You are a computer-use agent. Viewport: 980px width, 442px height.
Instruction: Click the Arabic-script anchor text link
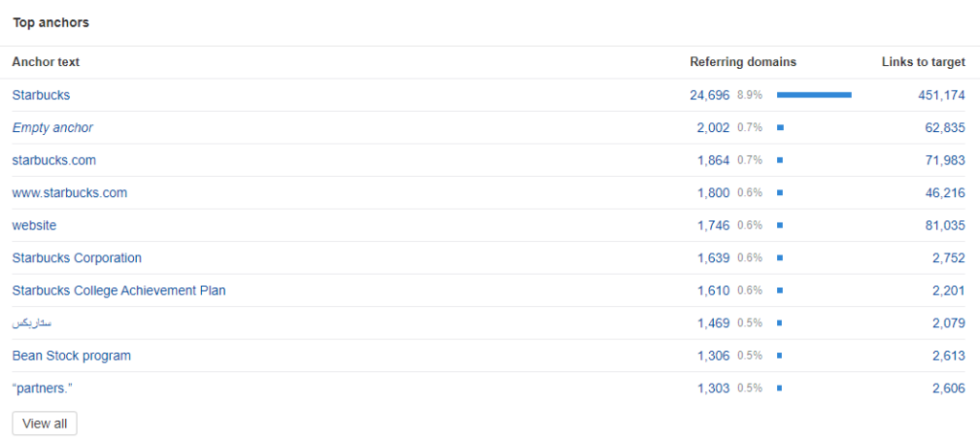pos(32,323)
